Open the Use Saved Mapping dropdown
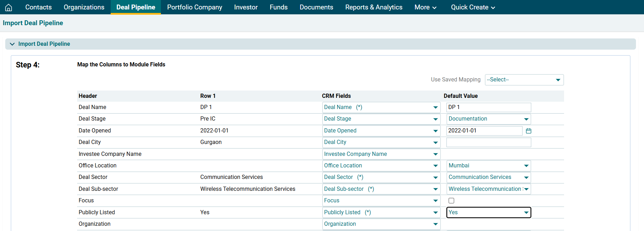 pos(524,80)
